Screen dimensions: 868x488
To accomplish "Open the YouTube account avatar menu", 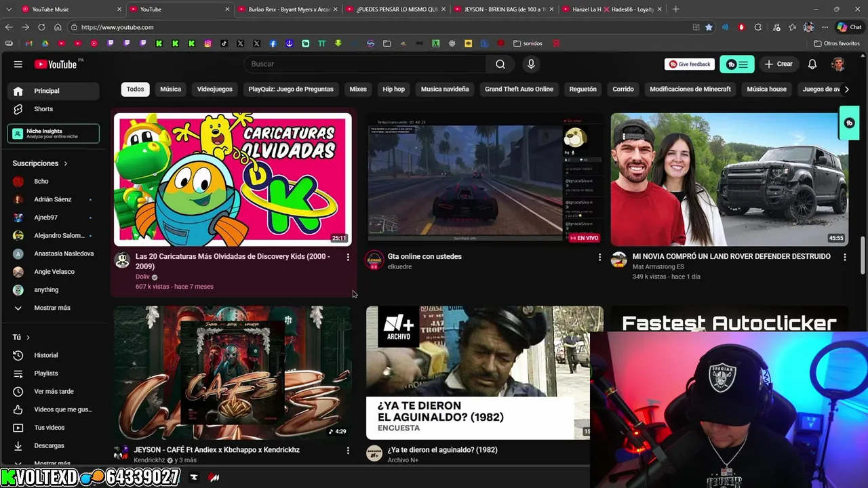I will click(x=839, y=64).
